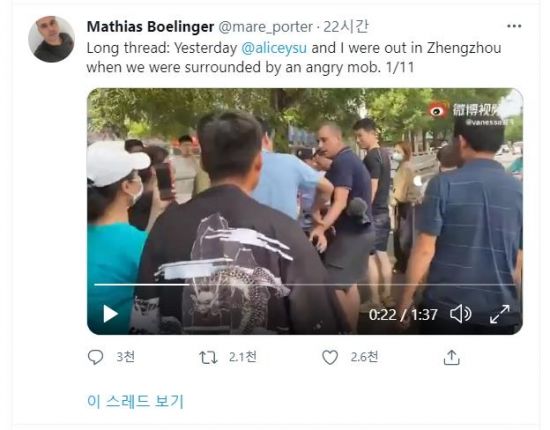550x430 pixels.
Task: Open Mathias Boelinger's profile picture
Action: tap(51, 39)
